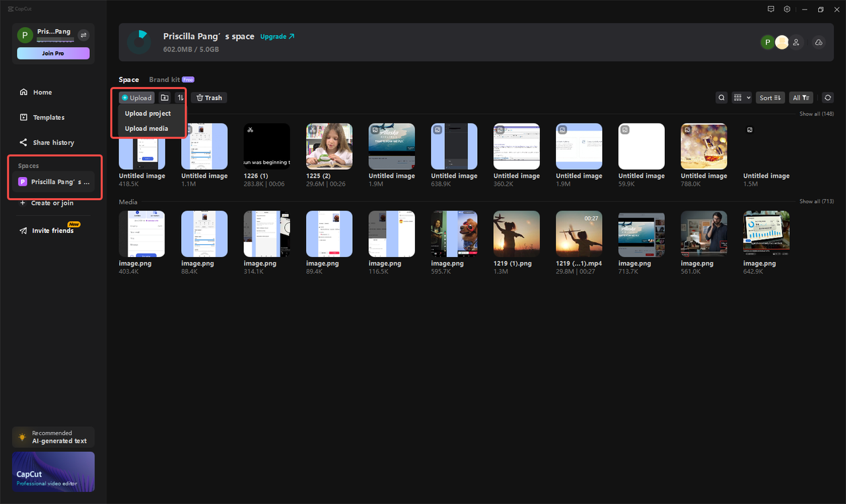The height and width of the screenshot is (504, 846).
Task: Open the 1219 (1).png thumbnail
Action: pyautogui.click(x=516, y=233)
